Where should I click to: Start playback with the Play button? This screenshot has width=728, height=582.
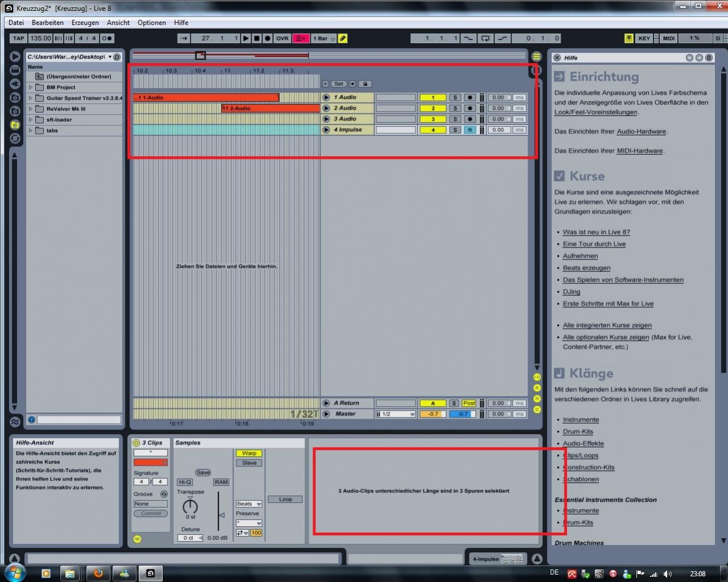246,38
